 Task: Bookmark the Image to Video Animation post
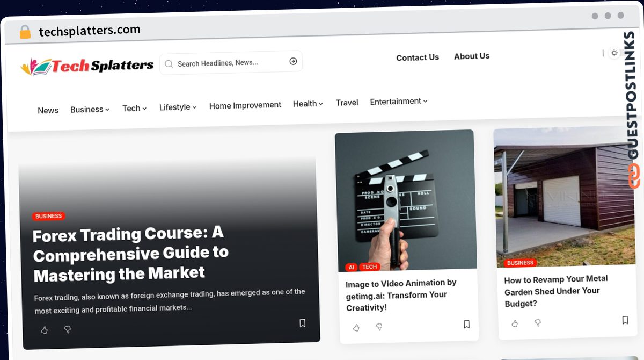pos(466,325)
